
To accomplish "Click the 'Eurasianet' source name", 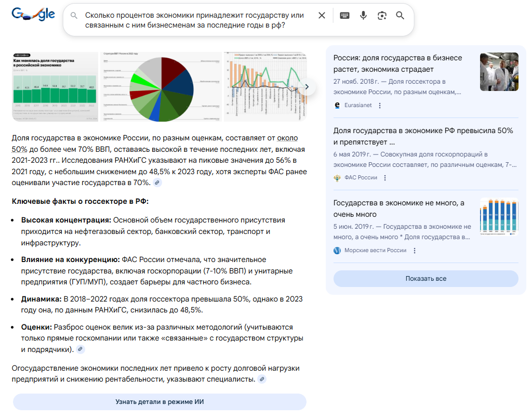I will pyautogui.click(x=358, y=105).
